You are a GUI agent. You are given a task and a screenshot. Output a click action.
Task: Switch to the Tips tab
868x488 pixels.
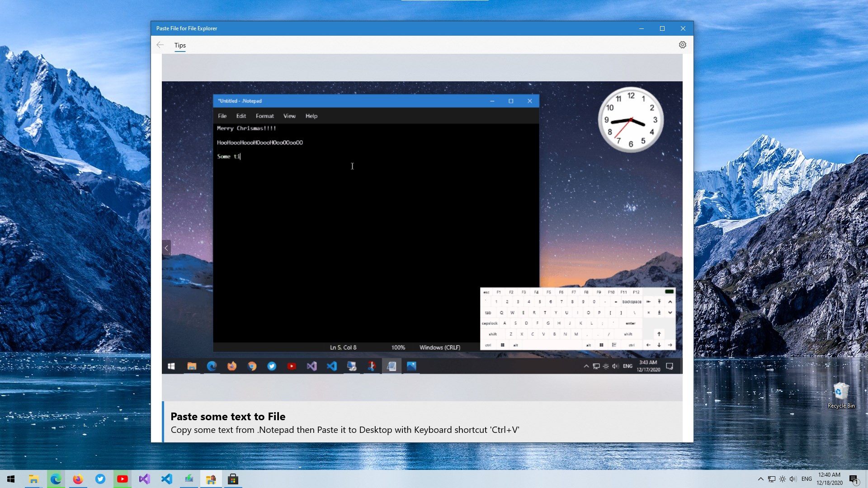pyautogui.click(x=180, y=45)
